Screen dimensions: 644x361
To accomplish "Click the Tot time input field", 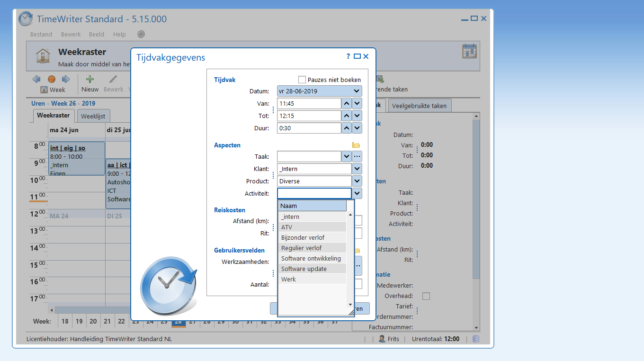I will (x=309, y=116).
